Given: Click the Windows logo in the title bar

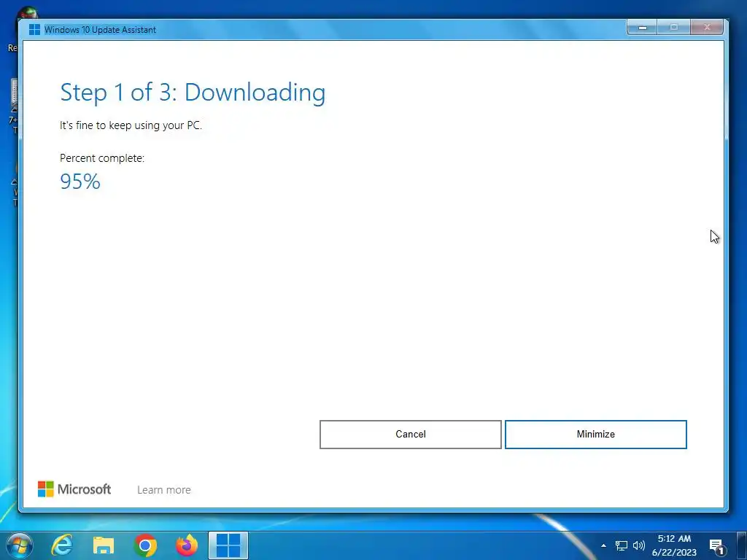Looking at the screenshot, I should (34, 29).
